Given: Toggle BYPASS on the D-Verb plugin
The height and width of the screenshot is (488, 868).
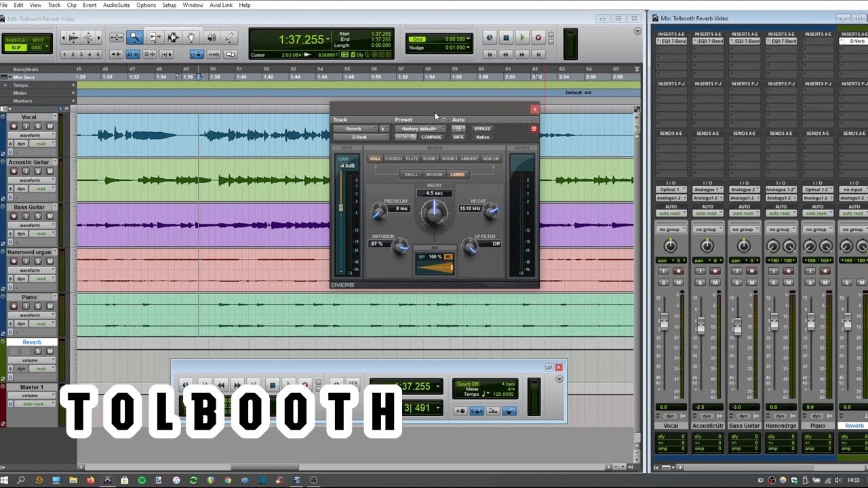Looking at the screenshot, I should tap(482, 129).
